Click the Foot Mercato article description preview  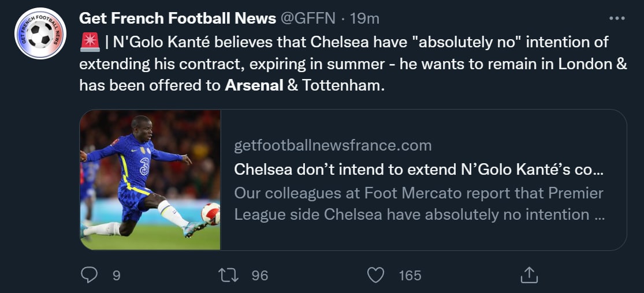pyautogui.click(x=419, y=204)
